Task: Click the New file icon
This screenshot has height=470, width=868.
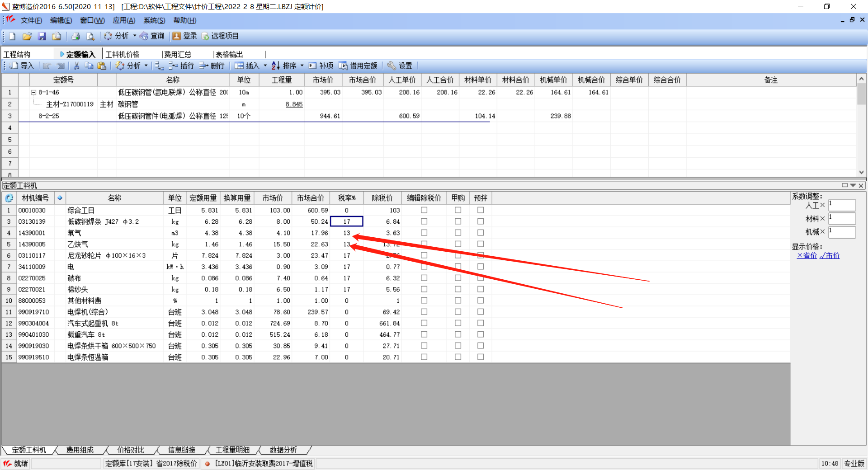Action: pos(12,36)
